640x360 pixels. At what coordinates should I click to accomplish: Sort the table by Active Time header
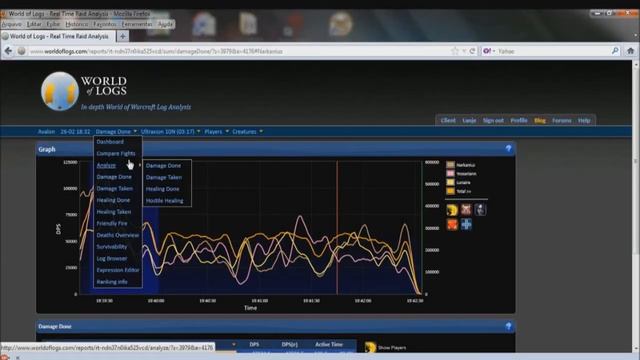tap(329, 344)
